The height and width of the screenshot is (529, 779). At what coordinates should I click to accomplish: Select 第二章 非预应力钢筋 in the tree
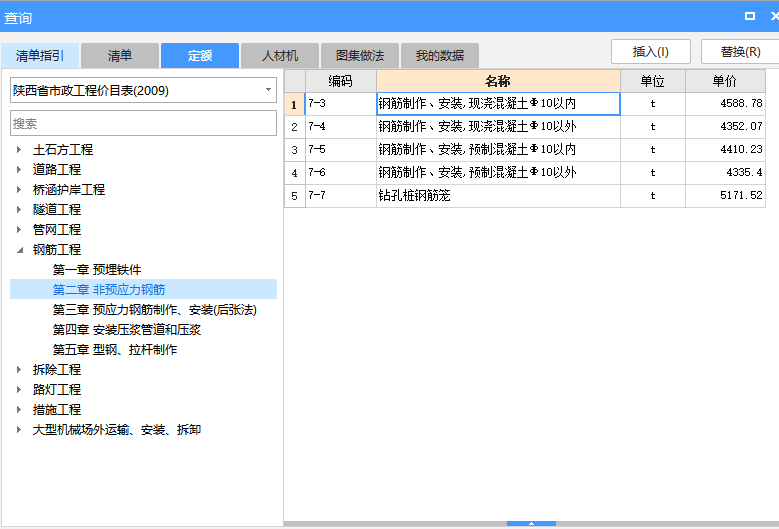click(x=109, y=290)
